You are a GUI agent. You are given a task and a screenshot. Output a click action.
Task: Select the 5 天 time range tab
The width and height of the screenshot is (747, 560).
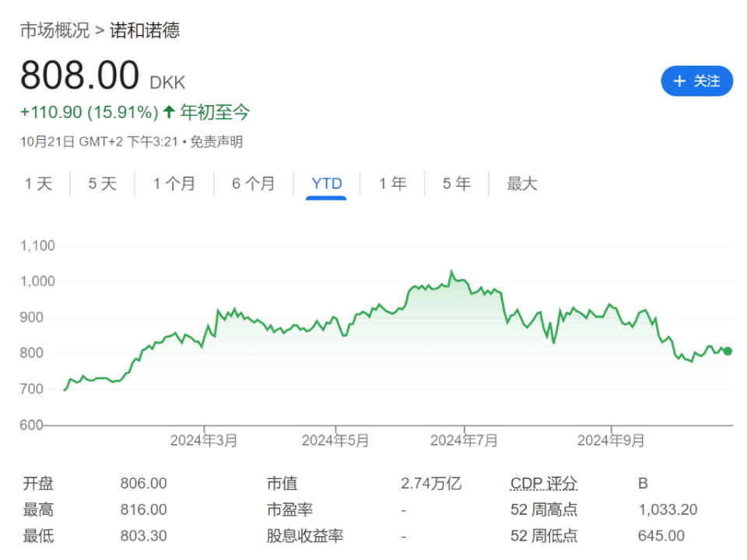click(103, 184)
